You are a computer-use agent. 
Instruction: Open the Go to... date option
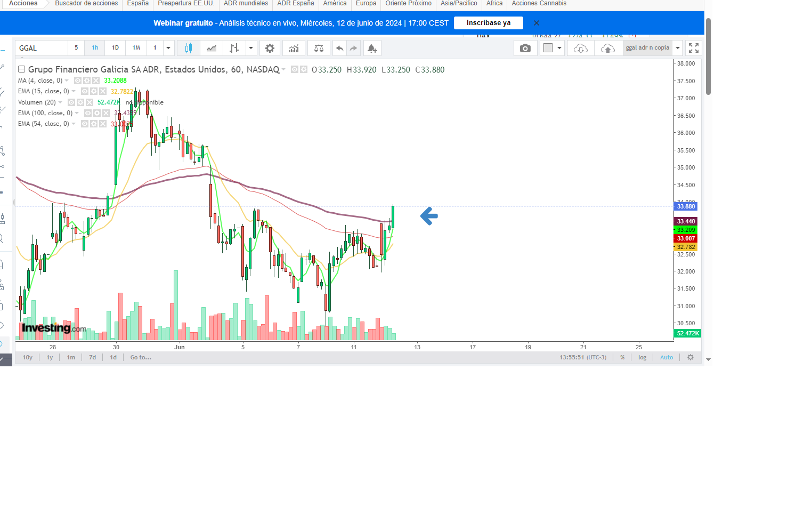click(x=141, y=357)
